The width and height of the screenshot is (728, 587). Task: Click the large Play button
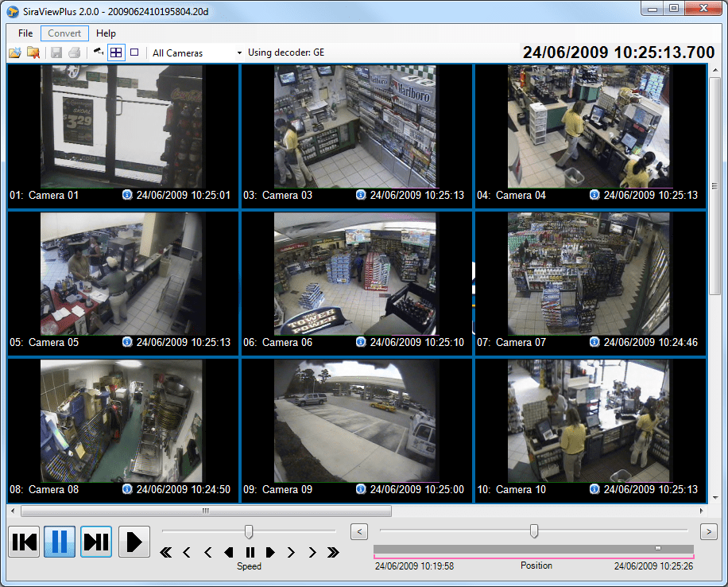point(134,542)
